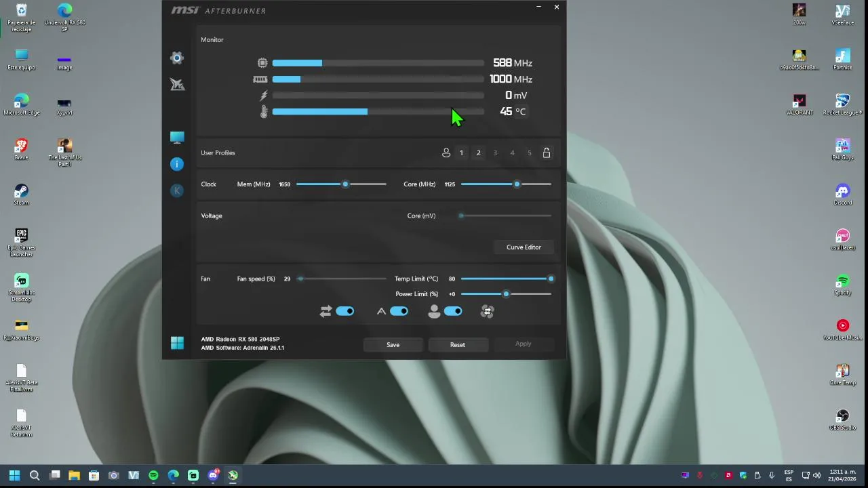The height and width of the screenshot is (488, 868).
Task: Click the Apply button
Action: coord(523,344)
